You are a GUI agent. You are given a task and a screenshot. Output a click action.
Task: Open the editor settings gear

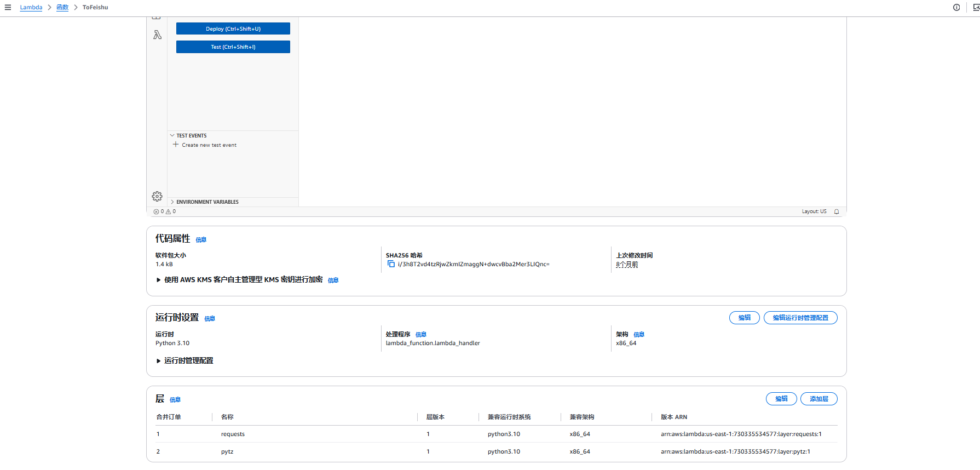(x=157, y=196)
